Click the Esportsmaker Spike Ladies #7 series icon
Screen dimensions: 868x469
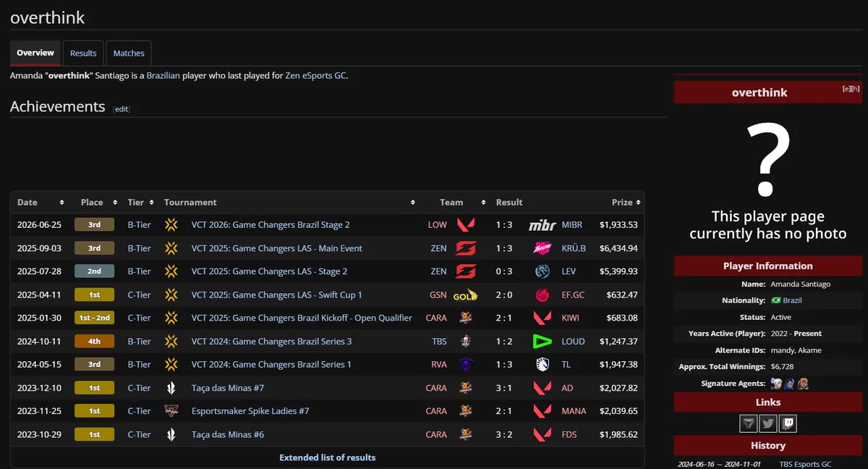171,411
